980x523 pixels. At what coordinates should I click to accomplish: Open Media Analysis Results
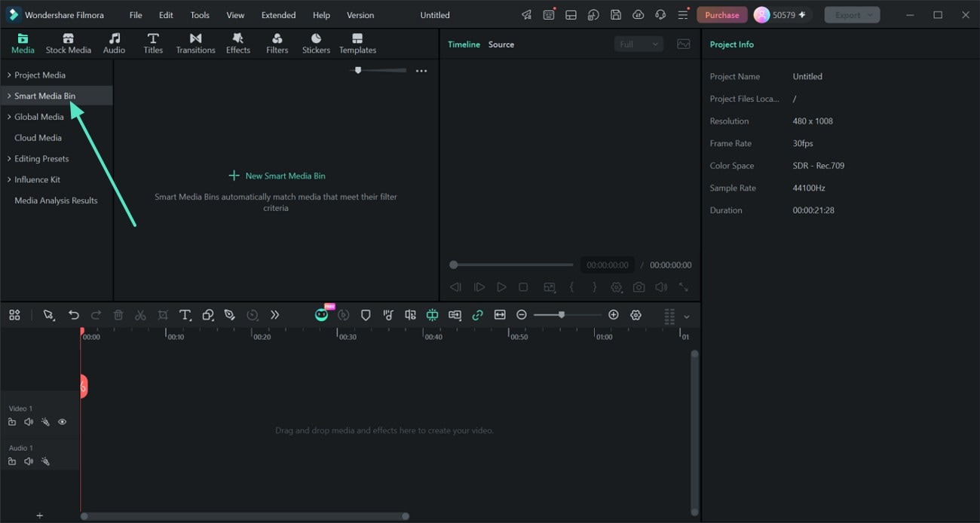coord(56,200)
